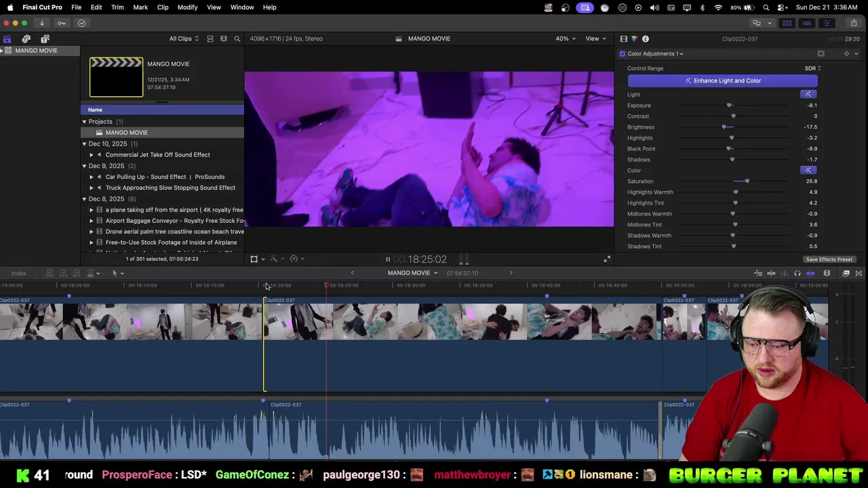This screenshot has width=868, height=488.
Task: Adjust the Saturation slider
Action: pos(747,182)
